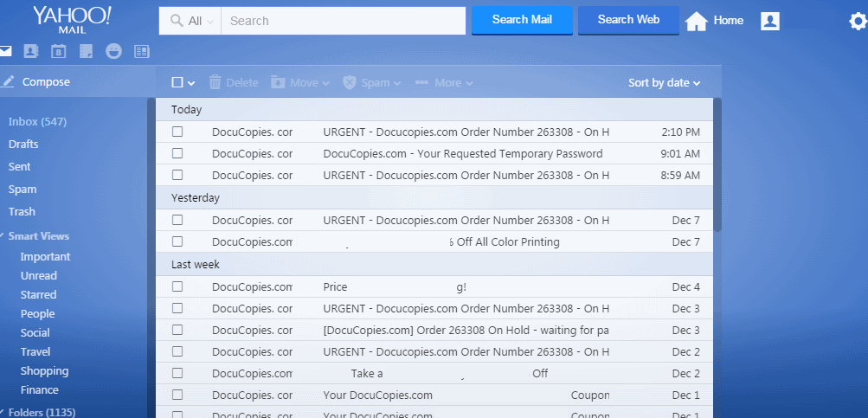Image resolution: width=868 pixels, height=418 pixels.
Task: Open the Calendar icon
Action: click(58, 52)
